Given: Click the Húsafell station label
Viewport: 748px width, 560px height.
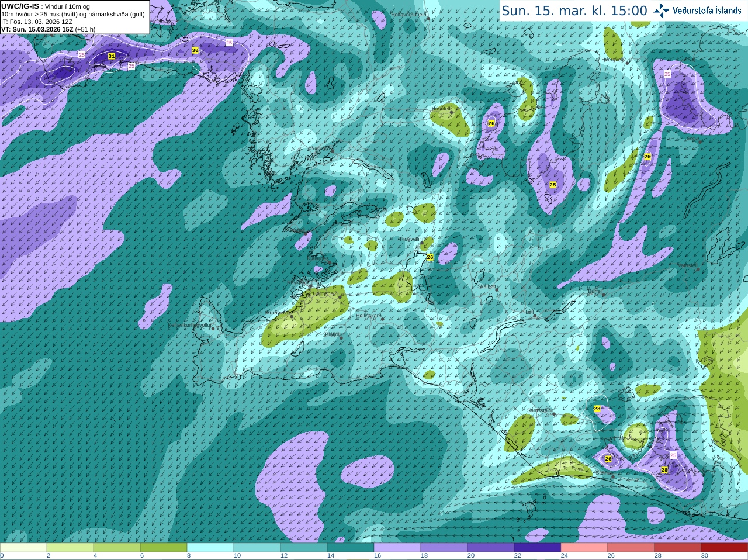Looking at the screenshot, I should [441, 108].
